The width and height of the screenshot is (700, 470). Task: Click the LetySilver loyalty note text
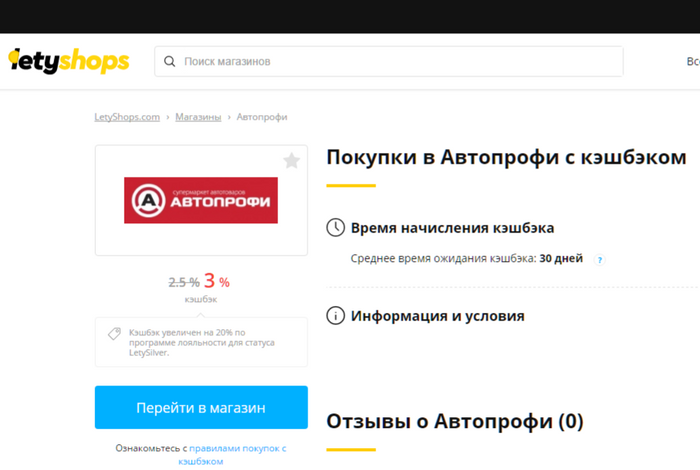[x=202, y=342]
